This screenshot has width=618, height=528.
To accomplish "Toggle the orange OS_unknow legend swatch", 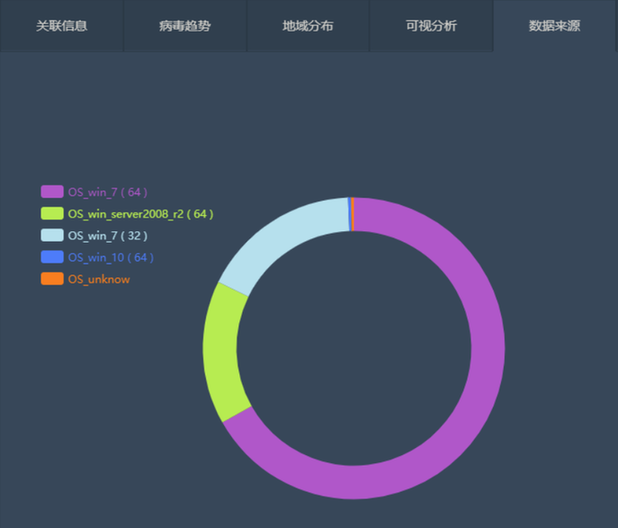I will 52,279.
